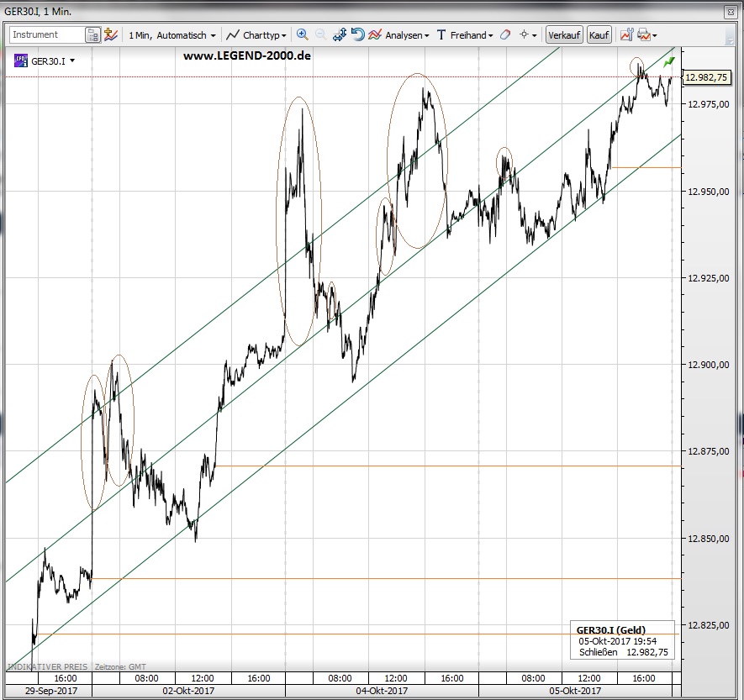Select the T text annotation tool

tap(441, 35)
